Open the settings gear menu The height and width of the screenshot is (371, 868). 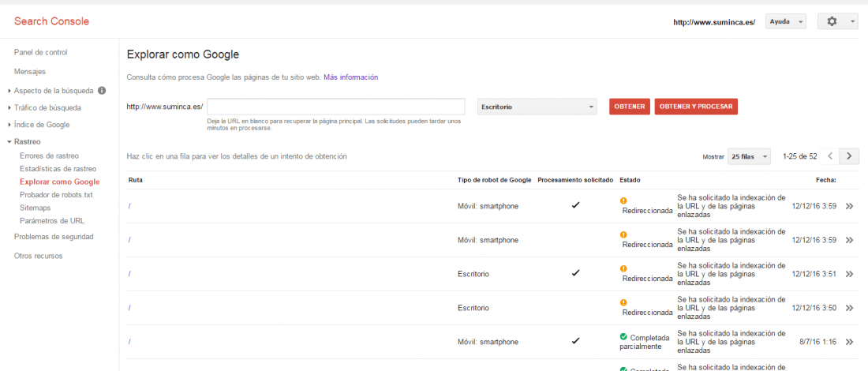click(837, 21)
